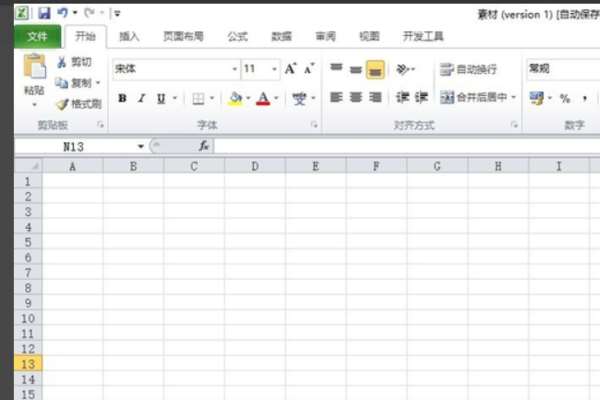The height and width of the screenshot is (400, 600).
Task: Open the 字体 font dialog launcher
Action: (x=314, y=125)
